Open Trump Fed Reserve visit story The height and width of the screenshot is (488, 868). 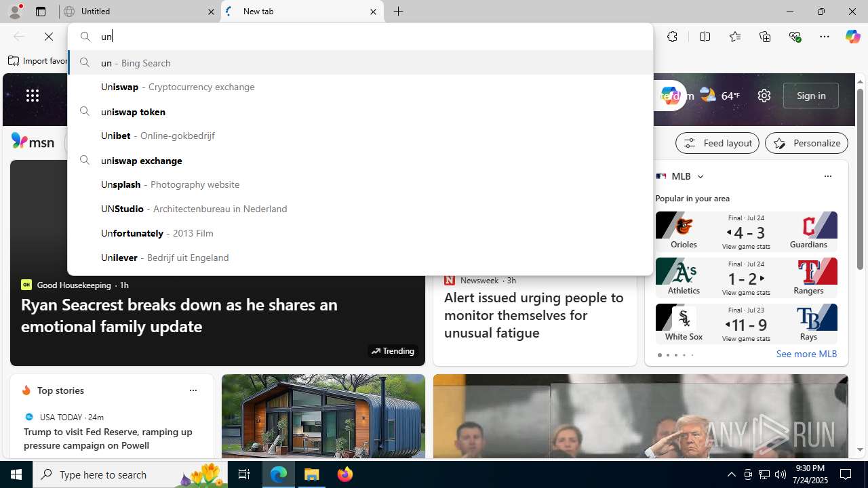pyautogui.click(x=108, y=439)
